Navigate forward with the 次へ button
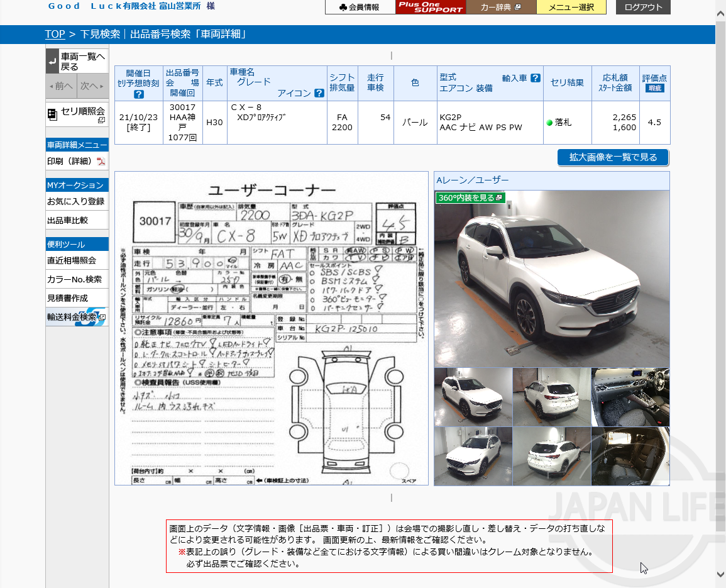The image size is (726, 588). pyautogui.click(x=91, y=86)
